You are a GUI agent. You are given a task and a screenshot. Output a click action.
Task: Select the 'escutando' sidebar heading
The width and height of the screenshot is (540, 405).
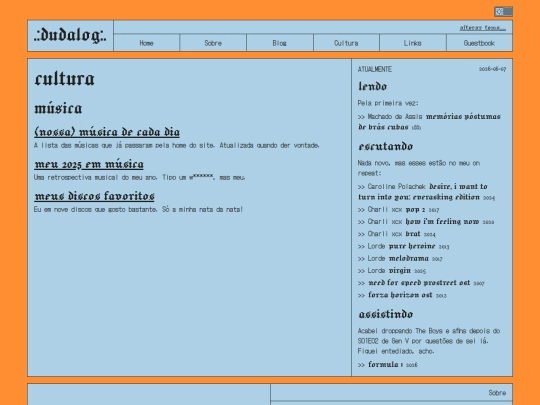(x=386, y=146)
